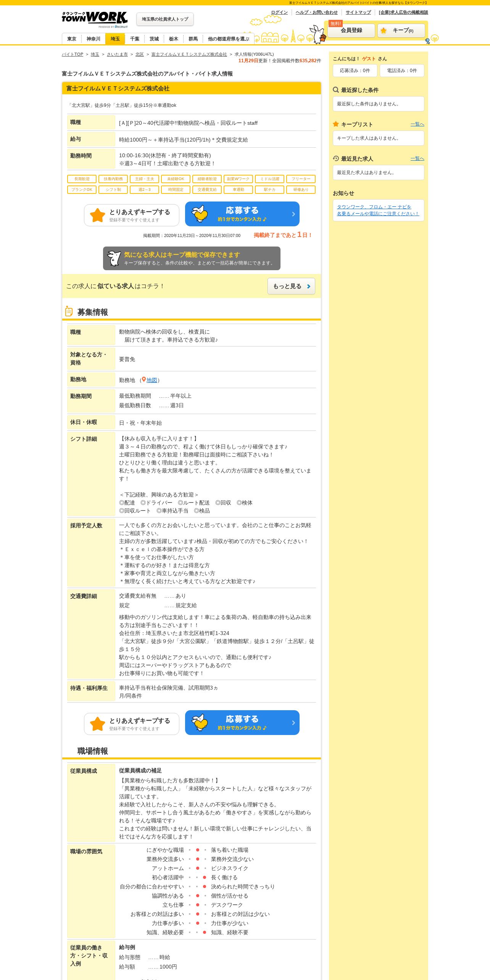
Task: Click the star icon on bottom とりあえずキープする
Action: coord(98,724)
